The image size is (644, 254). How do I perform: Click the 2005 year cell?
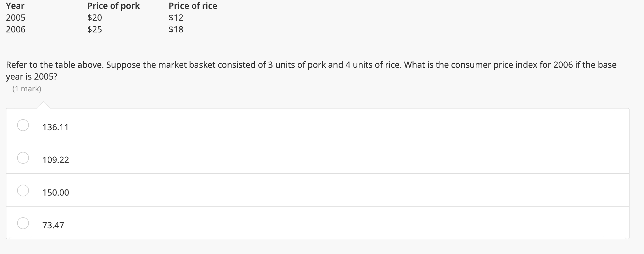click(x=16, y=18)
